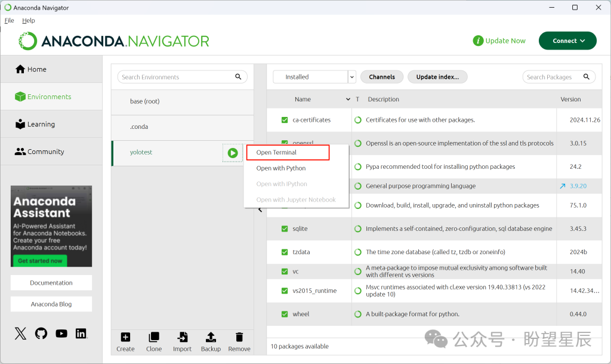Click the Remove environment trash icon
611x364 pixels.
click(x=239, y=337)
